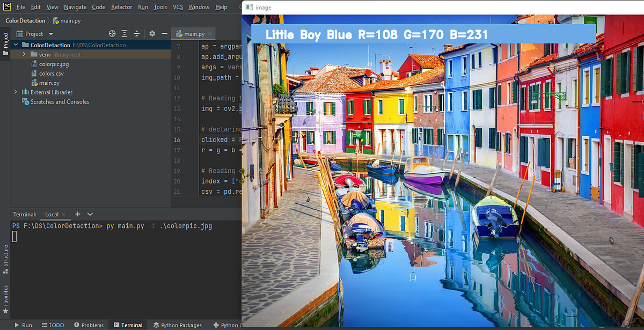
Task: Collapse all nodes in the Project tree
Action: coord(136,33)
